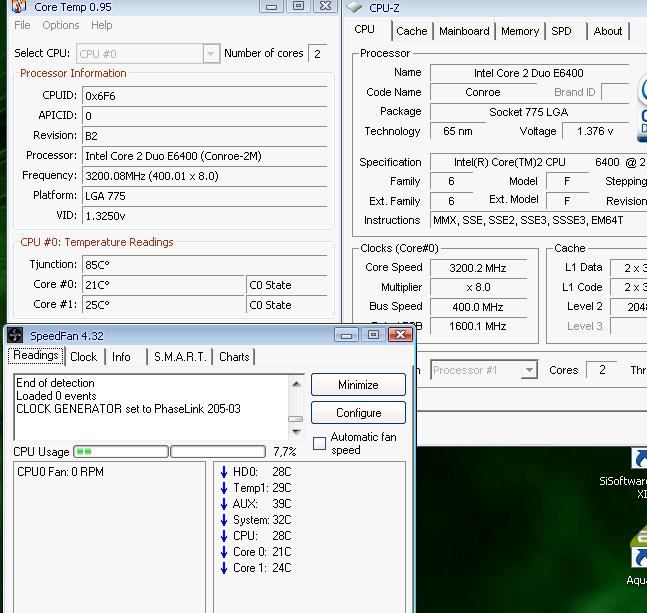The image size is (647, 613).
Task: Click the SpeedFan fan icon in title bar
Action: 15,335
